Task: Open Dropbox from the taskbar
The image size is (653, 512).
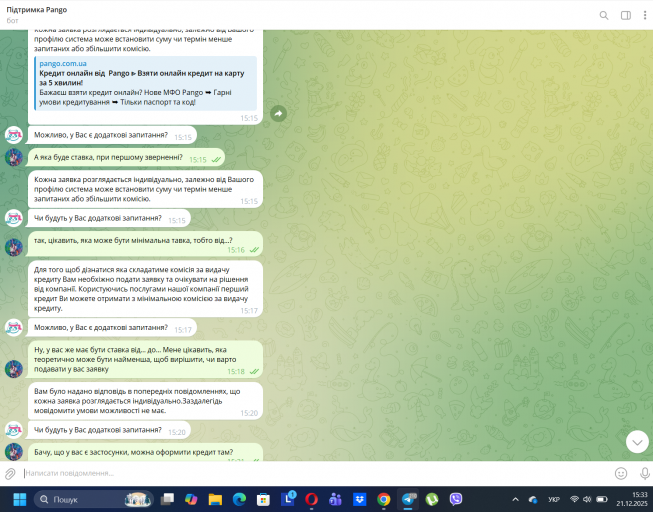Action: pyautogui.click(x=359, y=499)
